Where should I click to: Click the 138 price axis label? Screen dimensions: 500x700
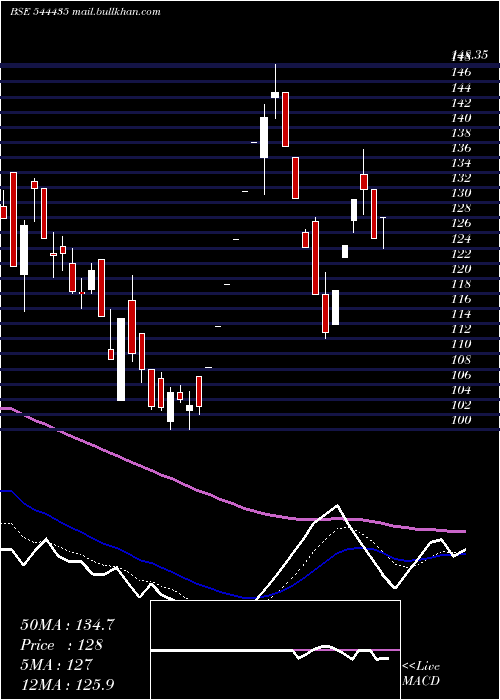[462, 133]
